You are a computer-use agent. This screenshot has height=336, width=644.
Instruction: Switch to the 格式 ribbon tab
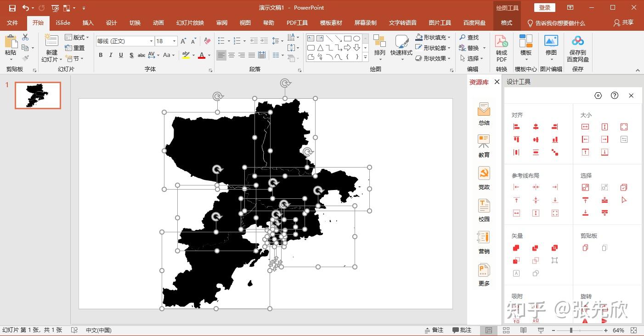click(x=506, y=22)
